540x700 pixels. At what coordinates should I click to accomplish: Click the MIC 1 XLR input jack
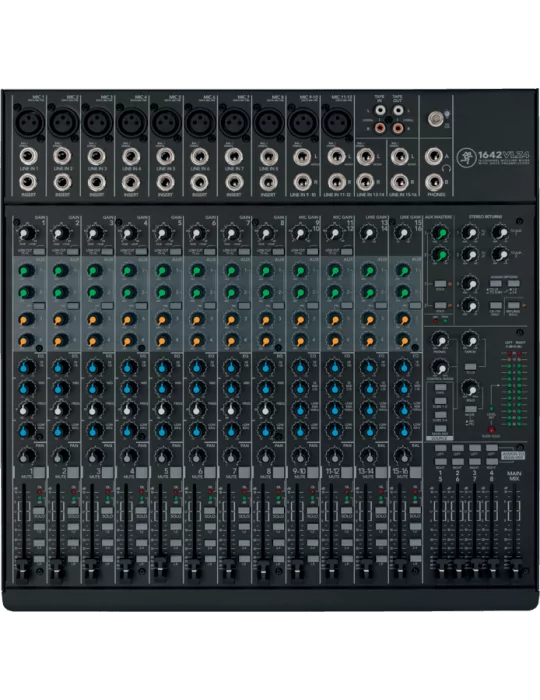coord(28,121)
